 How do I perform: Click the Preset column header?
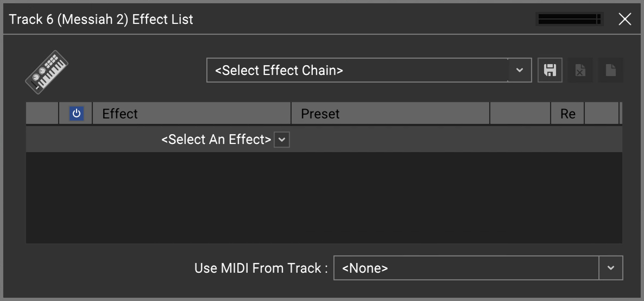point(390,113)
